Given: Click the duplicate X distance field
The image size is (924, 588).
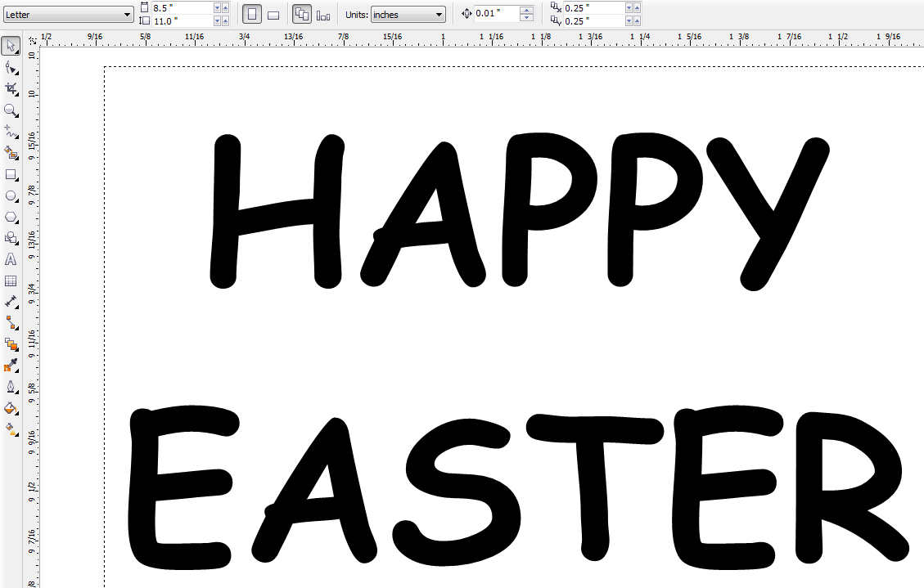Looking at the screenshot, I should (593, 7).
